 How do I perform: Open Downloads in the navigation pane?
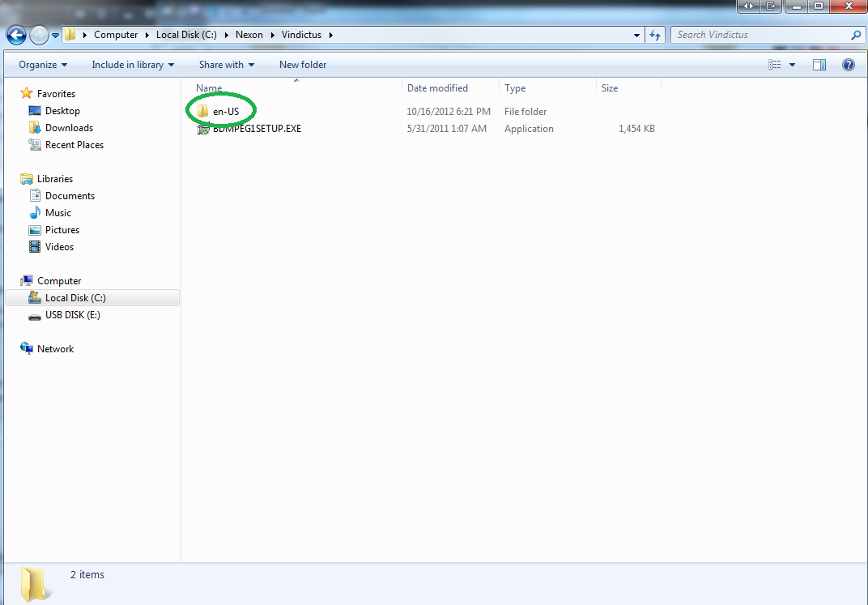tap(69, 128)
